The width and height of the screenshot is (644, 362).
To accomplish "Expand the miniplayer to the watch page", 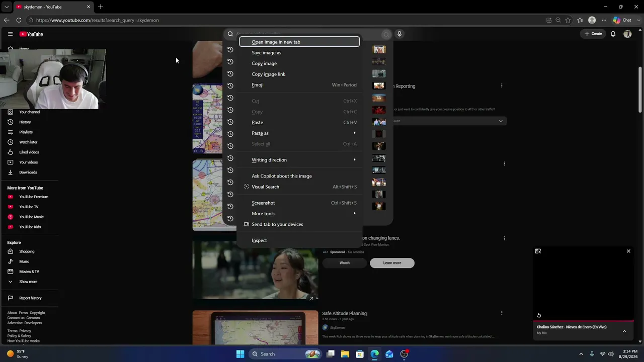I will click(x=538, y=251).
